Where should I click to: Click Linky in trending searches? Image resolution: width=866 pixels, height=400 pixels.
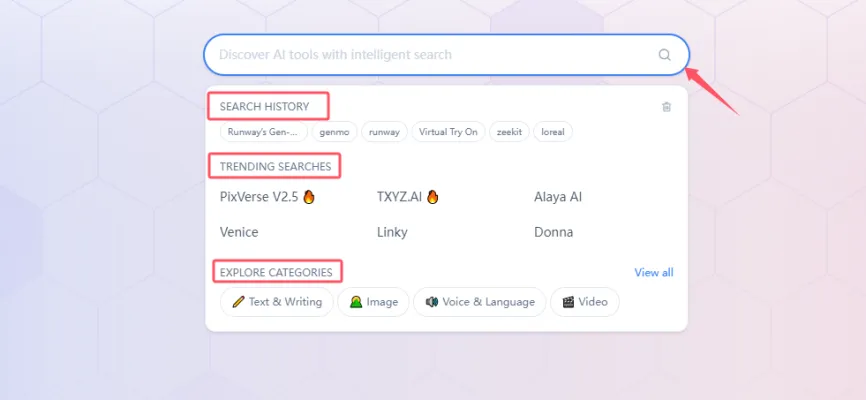point(392,232)
